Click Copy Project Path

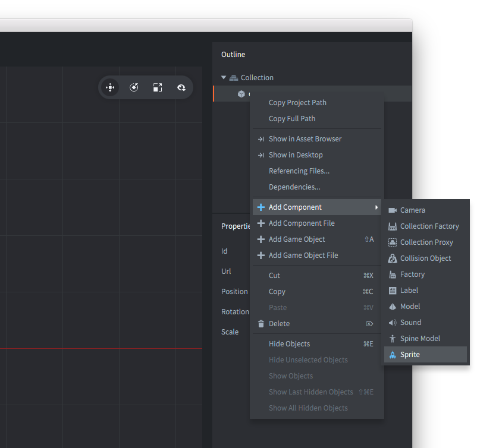tap(297, 103)
